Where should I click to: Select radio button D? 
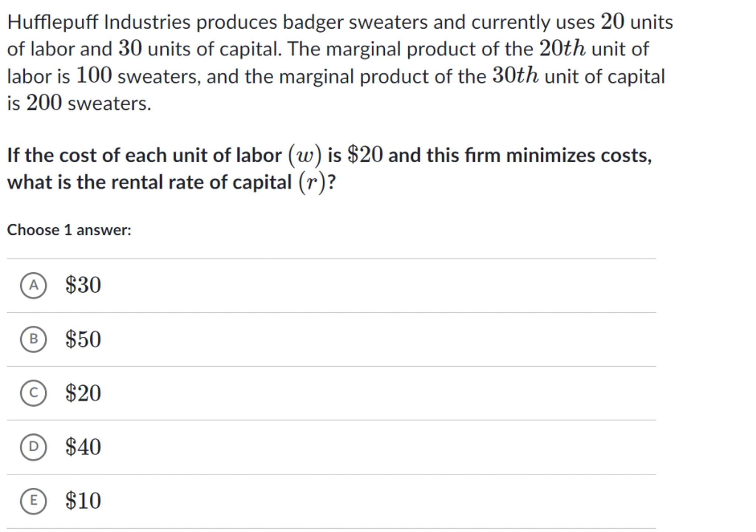(33, 447)
